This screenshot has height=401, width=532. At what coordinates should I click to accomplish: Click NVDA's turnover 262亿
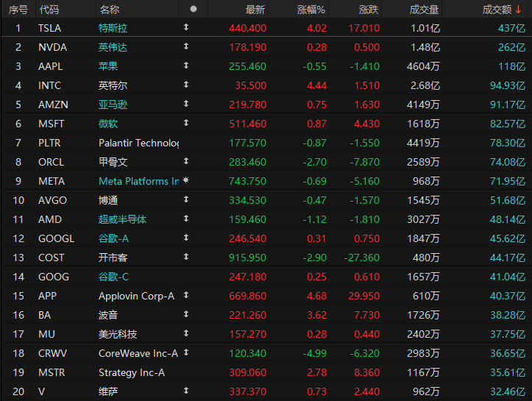coord(511,47)
